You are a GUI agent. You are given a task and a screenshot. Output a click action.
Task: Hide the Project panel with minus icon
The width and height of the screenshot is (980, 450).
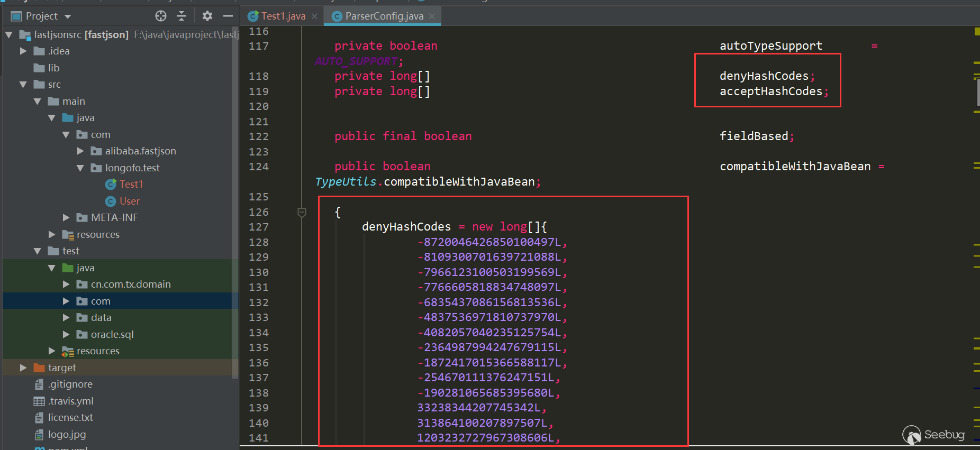228,16
